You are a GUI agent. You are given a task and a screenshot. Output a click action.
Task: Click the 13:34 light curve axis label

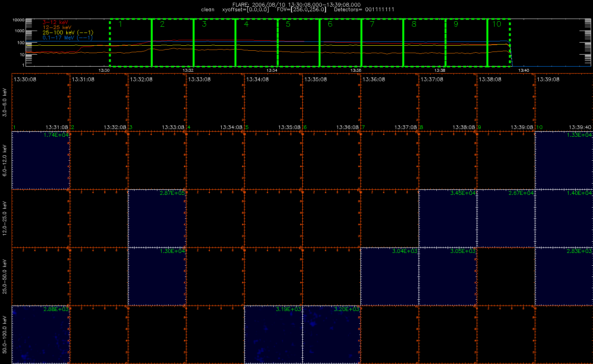pyautogui.click(x=272, y=70)
